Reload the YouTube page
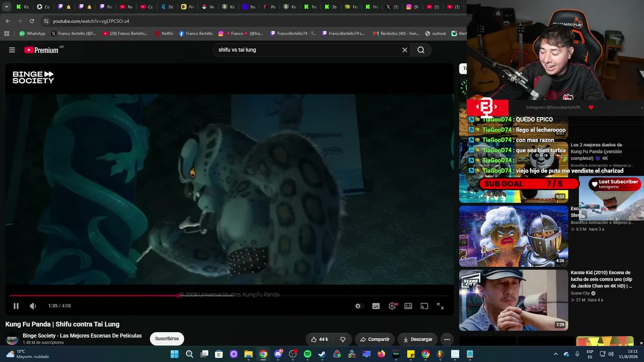The image size is (644, 362). point(32,21)
